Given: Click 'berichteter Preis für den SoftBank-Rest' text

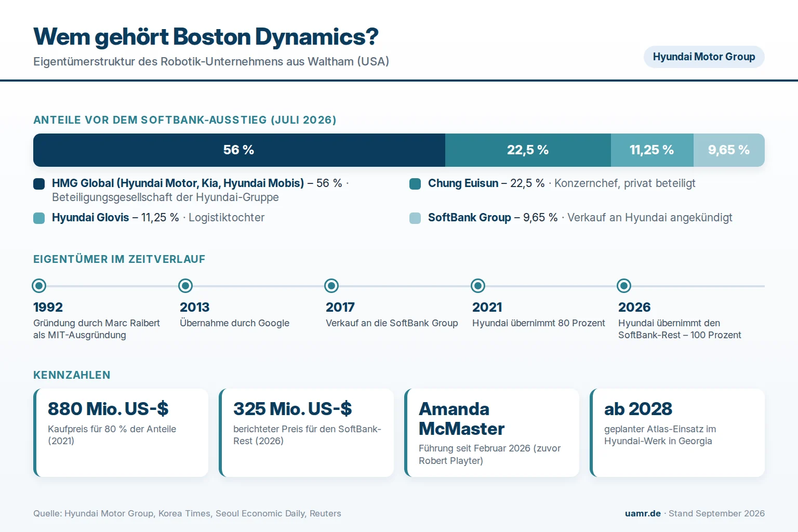Looking at the screenshot, I should point(307,435).
